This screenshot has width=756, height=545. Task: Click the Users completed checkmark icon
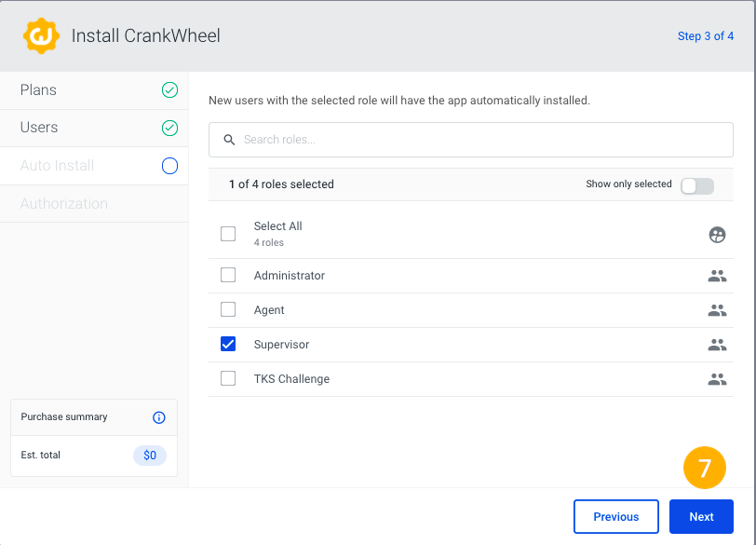(169, 128)
